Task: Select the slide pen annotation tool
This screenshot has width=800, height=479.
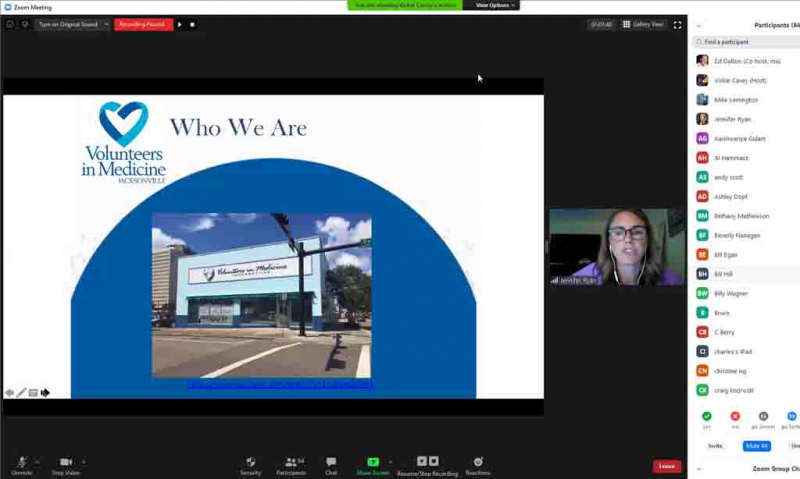Action: (21, 393)
